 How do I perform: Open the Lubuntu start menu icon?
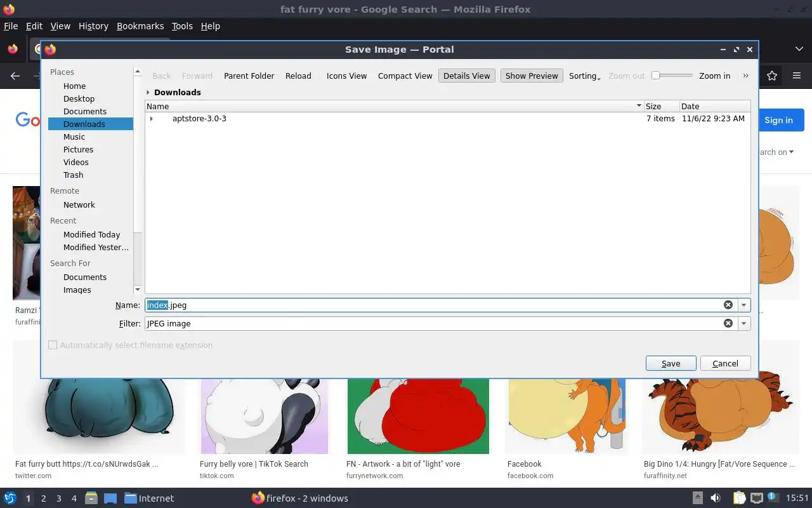10,498
